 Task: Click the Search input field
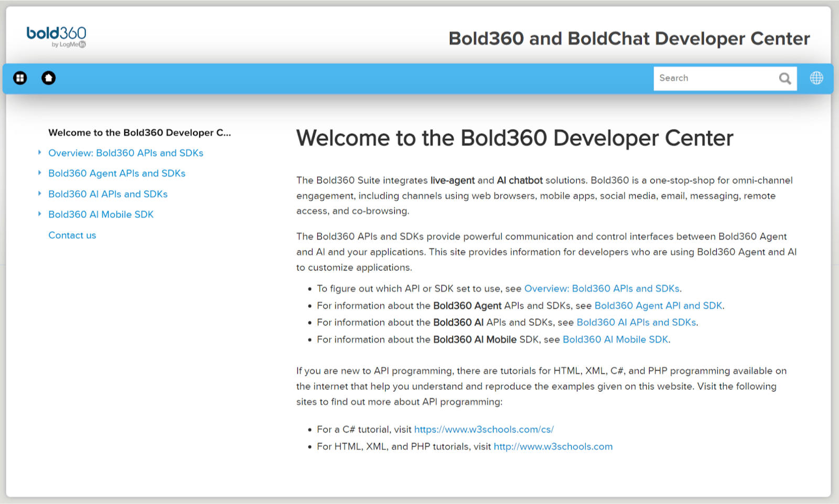713,78
